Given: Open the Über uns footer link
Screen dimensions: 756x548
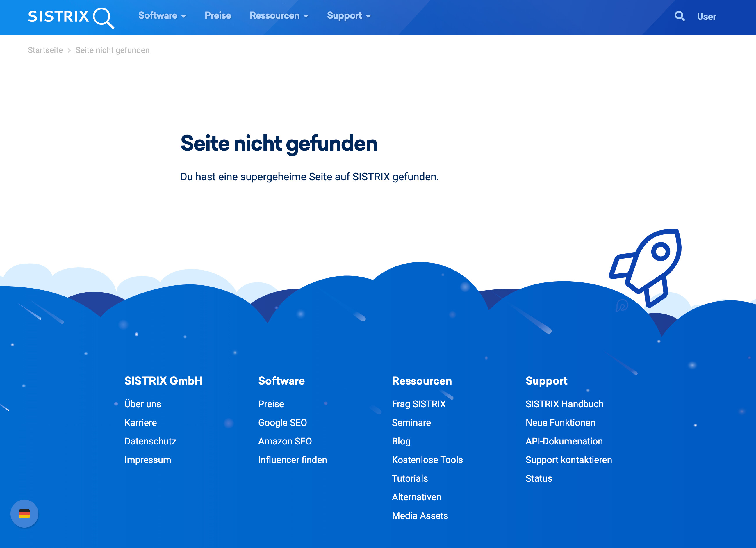Looking at the screenshot, I should tap(142, 404).
